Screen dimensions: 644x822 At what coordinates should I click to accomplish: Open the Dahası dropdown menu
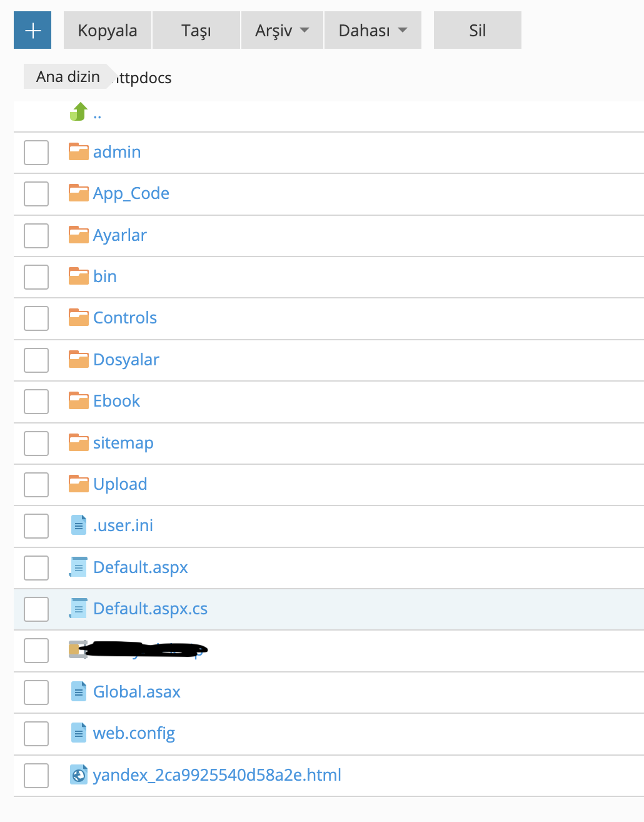(x=373, y=30)
